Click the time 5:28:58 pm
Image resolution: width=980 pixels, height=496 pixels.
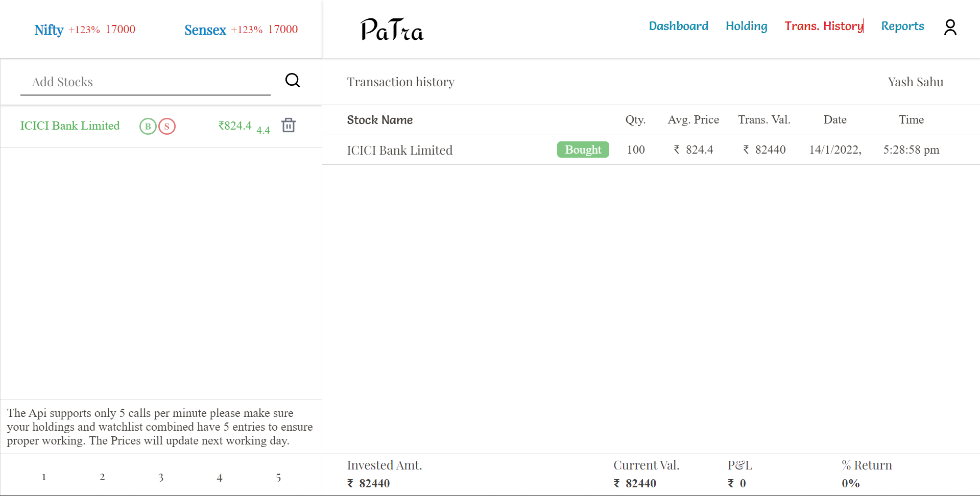coord(912,150)
